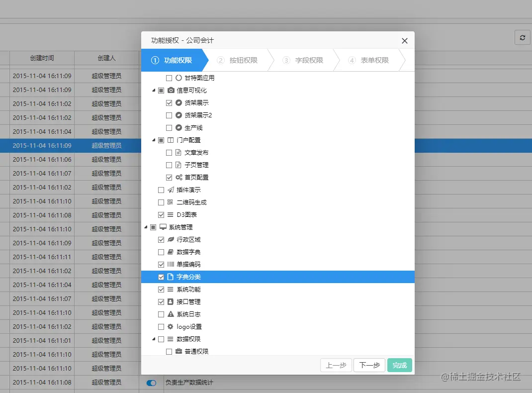Viewport: 532px width, 393px height.
Task: Click the camera icon beside 信息可视化
Action: (171, 90)
